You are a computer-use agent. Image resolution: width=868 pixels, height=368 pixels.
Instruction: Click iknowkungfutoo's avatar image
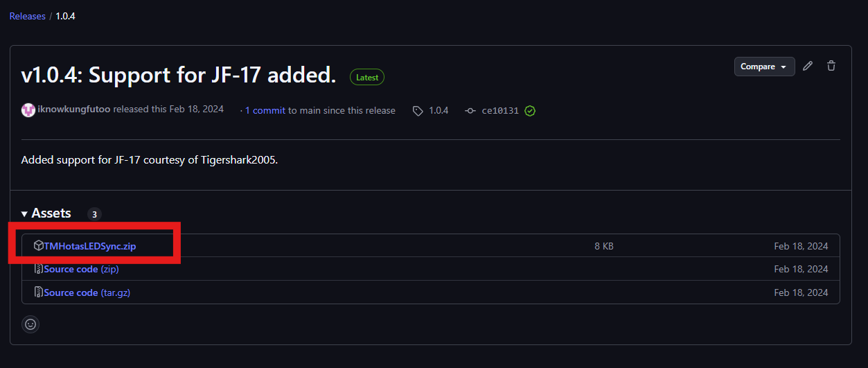[28, 110]
